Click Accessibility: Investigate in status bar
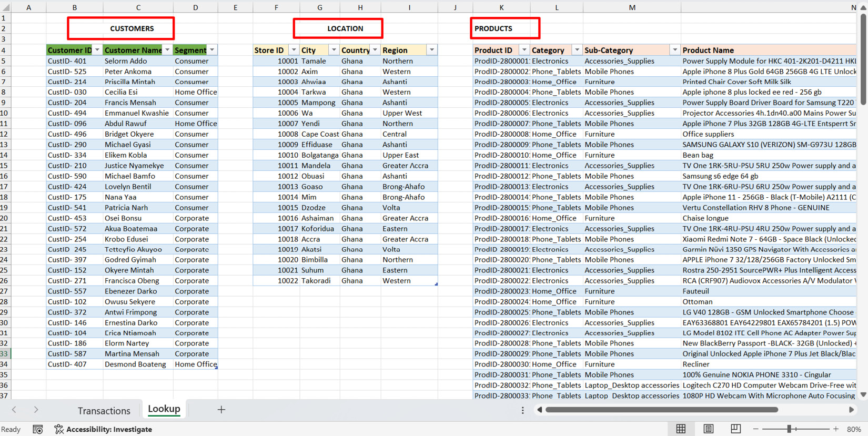Screen dimensions: 868x436 tap(109, 429)
